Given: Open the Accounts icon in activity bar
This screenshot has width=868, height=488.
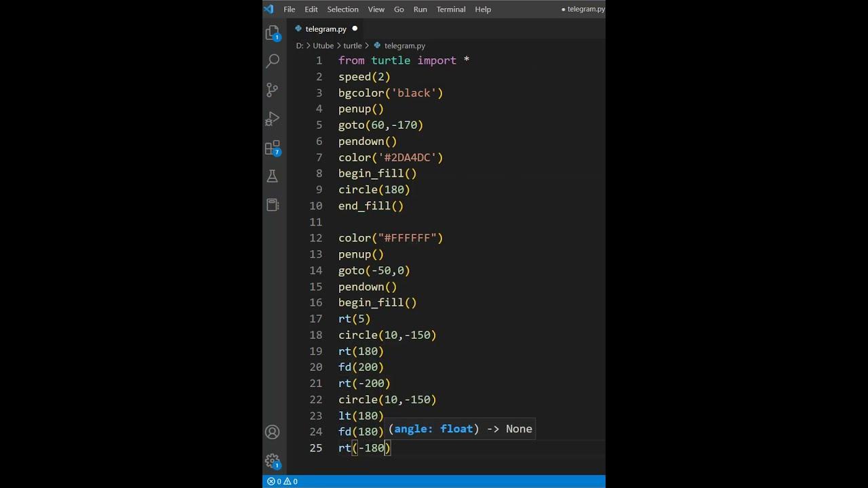Looking at the screenshot, I should click(273, 432).
